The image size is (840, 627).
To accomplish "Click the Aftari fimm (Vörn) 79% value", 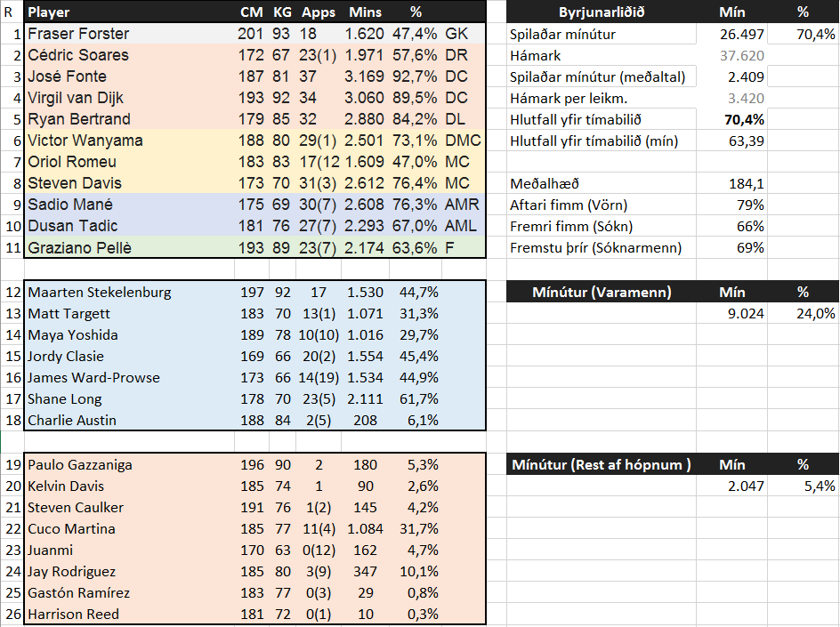I will tap(731, 205).
